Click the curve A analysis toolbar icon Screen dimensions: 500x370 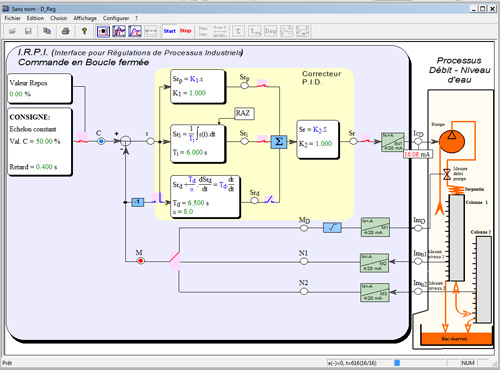(x=287, y=31)
